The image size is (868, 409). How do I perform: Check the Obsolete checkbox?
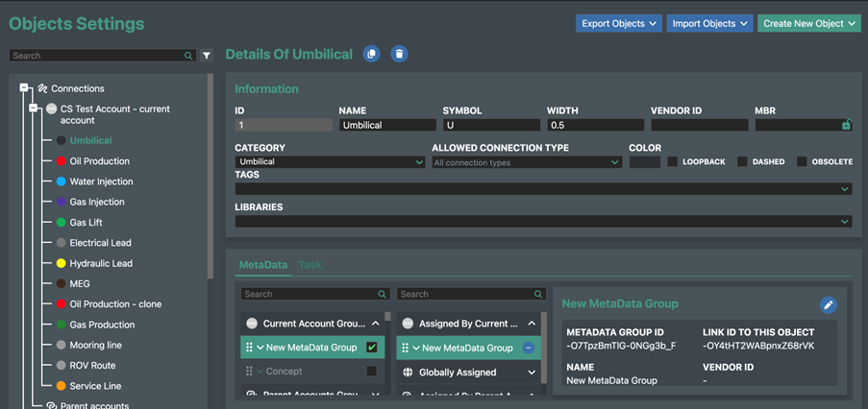pos(802,162)
